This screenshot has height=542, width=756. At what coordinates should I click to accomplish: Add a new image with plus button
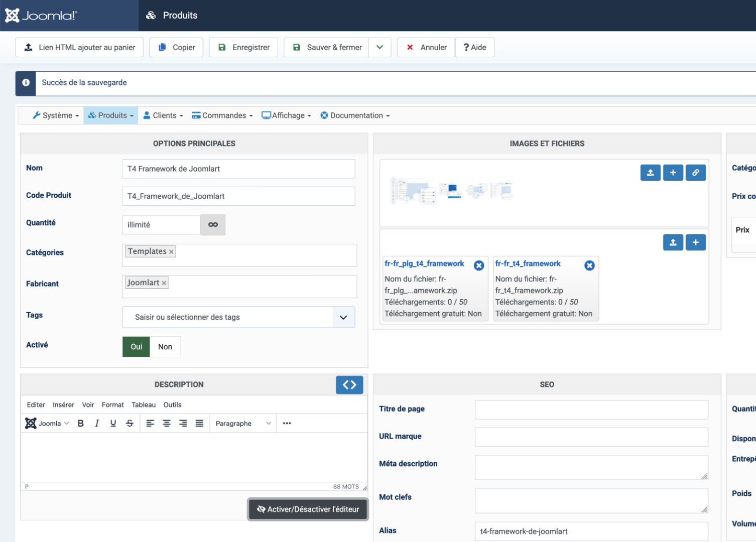[673, 173]
